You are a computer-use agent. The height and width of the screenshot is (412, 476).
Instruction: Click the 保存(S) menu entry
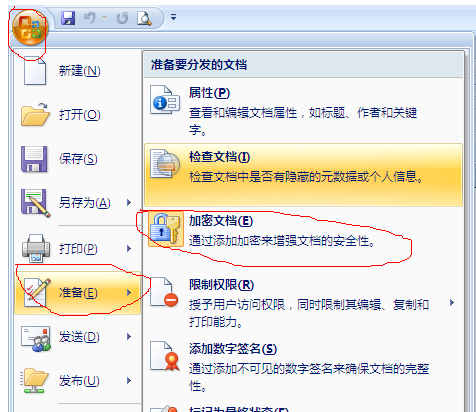click(x=78, y=159)
